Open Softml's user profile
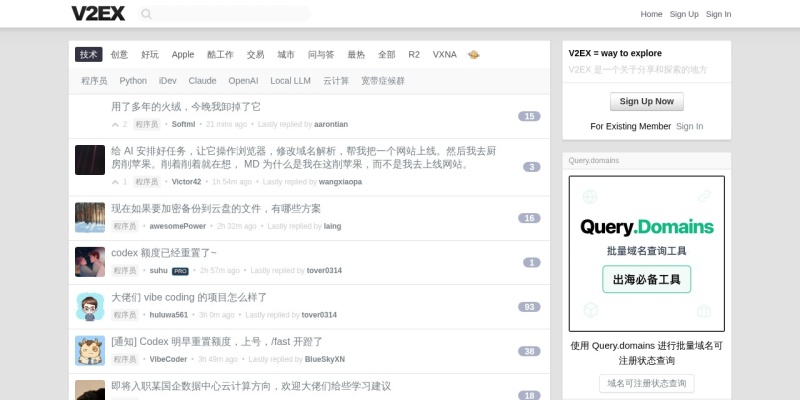 [183, 124]
